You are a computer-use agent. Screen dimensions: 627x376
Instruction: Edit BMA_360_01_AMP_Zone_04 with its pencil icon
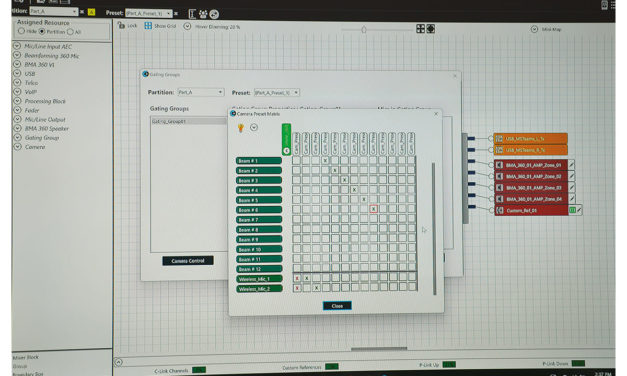(x=571, y=198)
